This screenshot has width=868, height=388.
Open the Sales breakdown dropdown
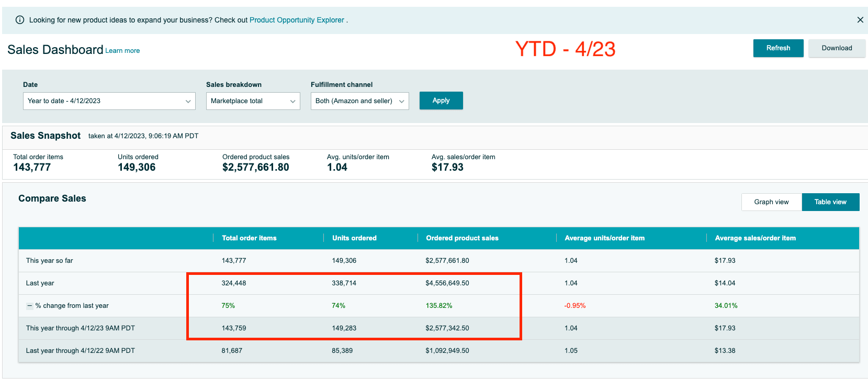[253, 101]
